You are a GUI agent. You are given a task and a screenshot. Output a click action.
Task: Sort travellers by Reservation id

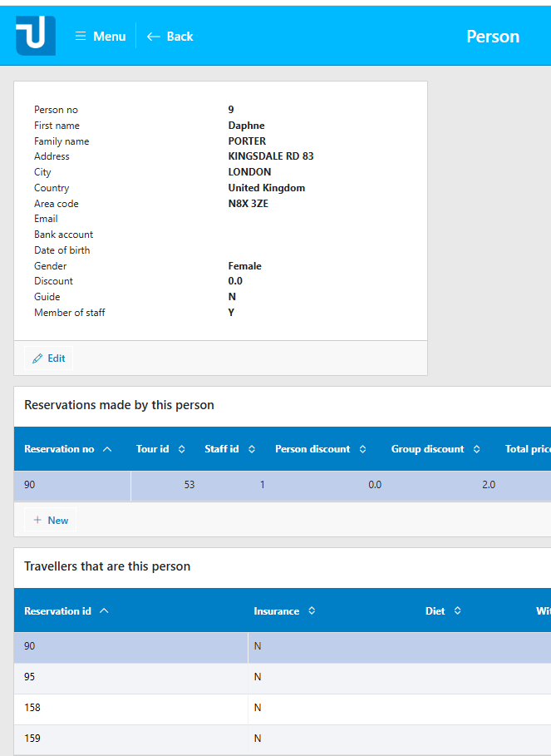[66, 610]
